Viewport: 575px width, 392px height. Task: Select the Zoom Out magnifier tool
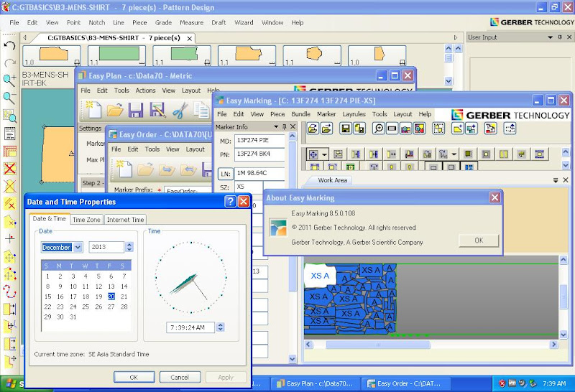click(x=9, y=98)
